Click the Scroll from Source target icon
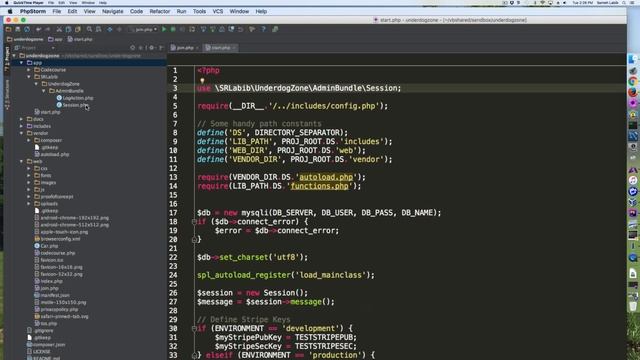This screenshot has width=640, height=360. coord(133,48)
